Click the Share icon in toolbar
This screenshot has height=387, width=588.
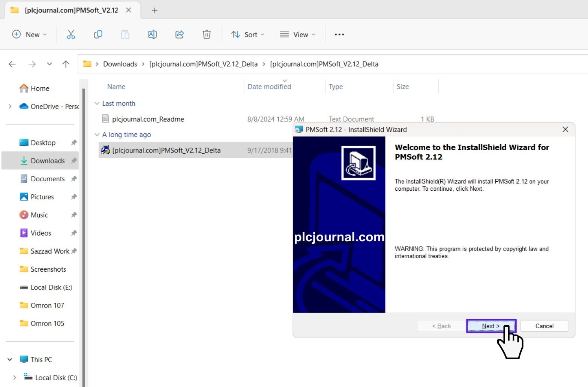(180, 34)
